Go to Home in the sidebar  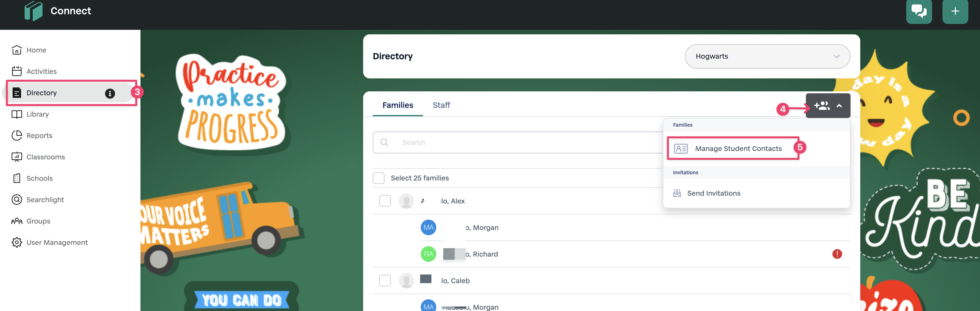pyautogui.click(x=36, y=50)
